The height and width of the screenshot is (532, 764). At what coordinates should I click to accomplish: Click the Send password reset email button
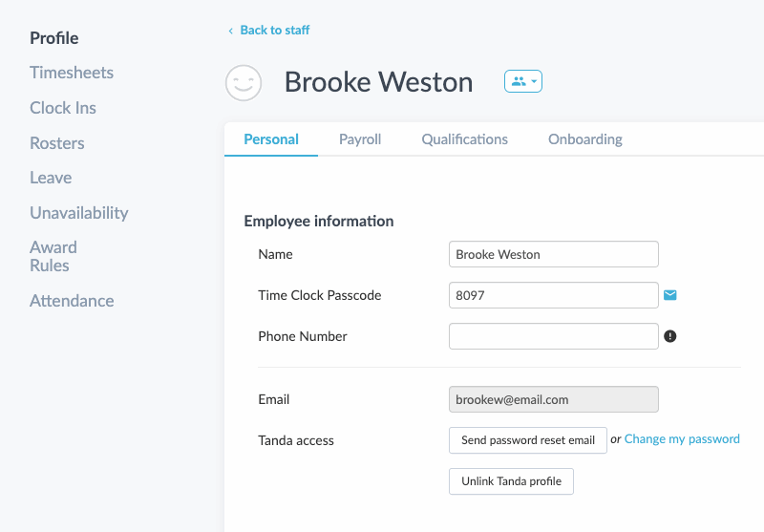[528, 440]
